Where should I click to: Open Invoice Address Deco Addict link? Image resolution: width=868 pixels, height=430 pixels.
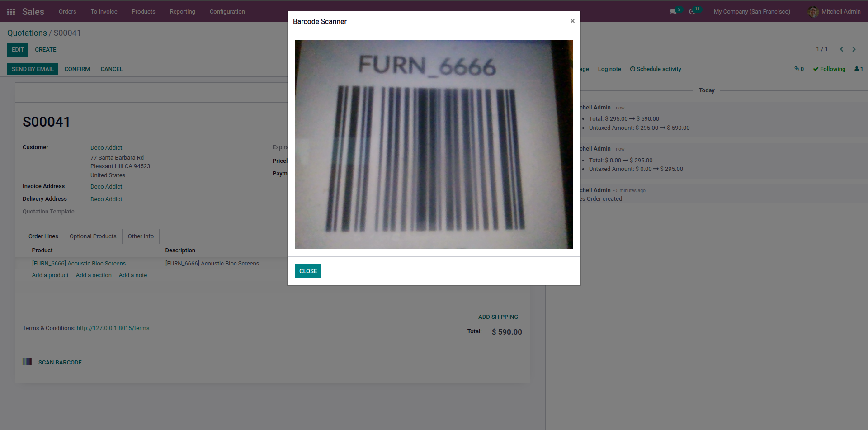pyautogui.click(x=106, y=187)
